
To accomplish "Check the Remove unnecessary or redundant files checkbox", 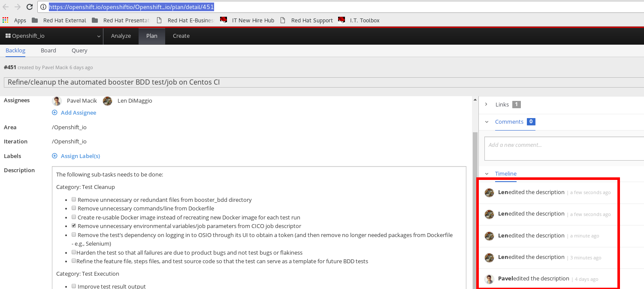I will point(73,199).
